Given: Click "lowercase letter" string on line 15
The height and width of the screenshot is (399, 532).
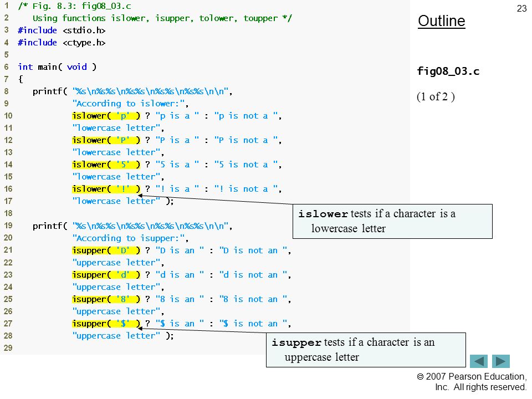Looking at the screenshot, I should point(116,177).
